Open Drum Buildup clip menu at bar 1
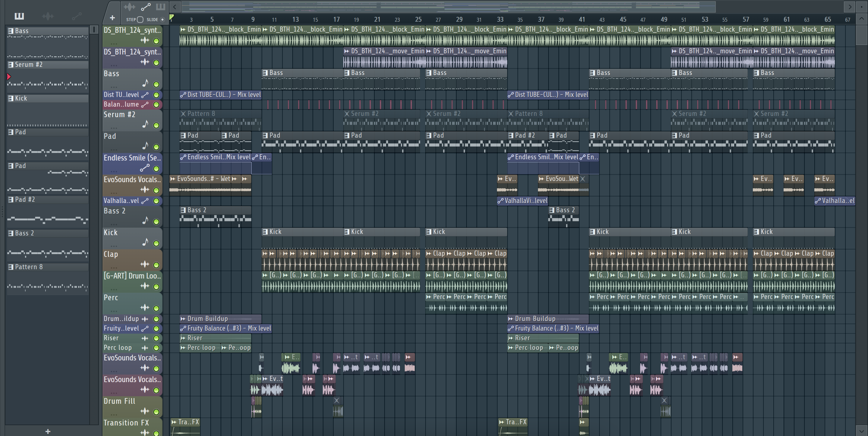Screen dimensions: 868x436 (x=183, y=319)
